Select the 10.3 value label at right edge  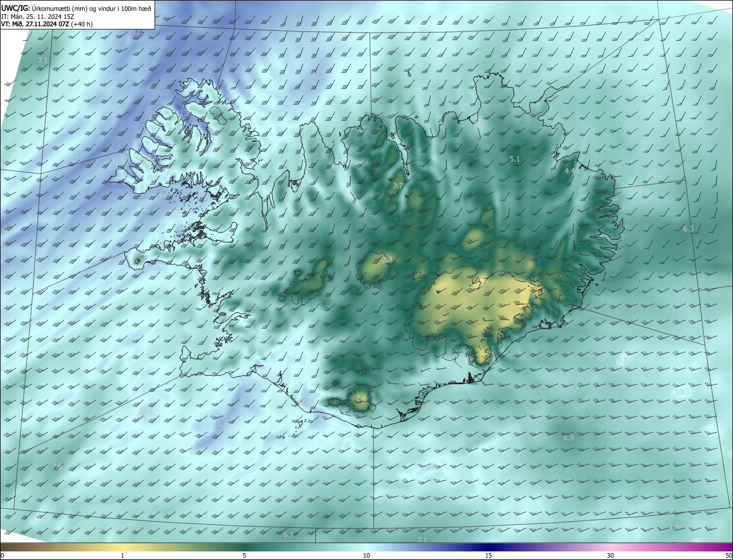click(682, 392)
